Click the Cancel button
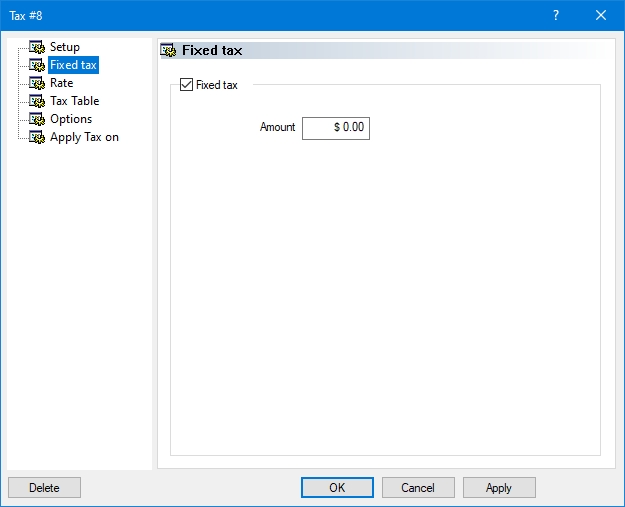Screen dimensions: 625x507 (x=418, y=488)
